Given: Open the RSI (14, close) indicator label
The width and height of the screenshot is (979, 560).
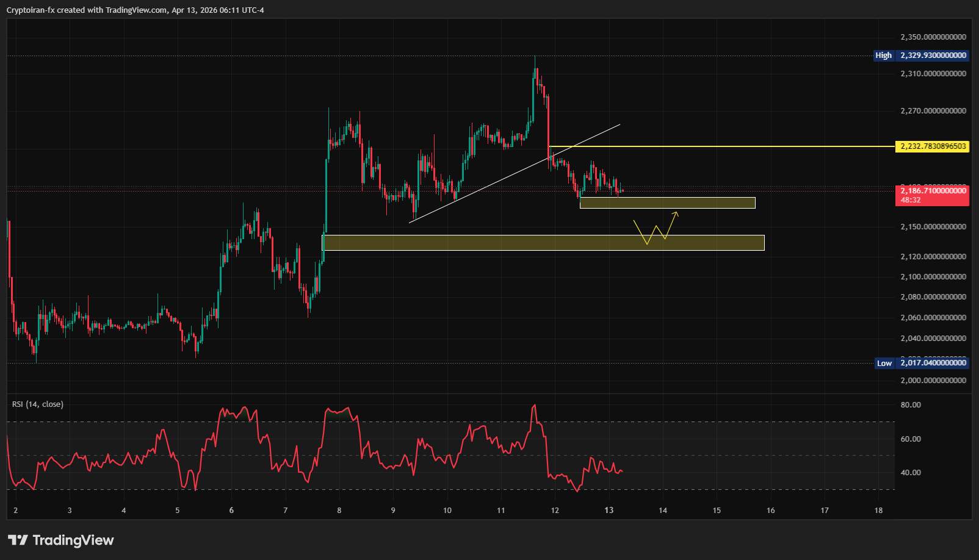Looking at the screenshot, I should [38, 404].
